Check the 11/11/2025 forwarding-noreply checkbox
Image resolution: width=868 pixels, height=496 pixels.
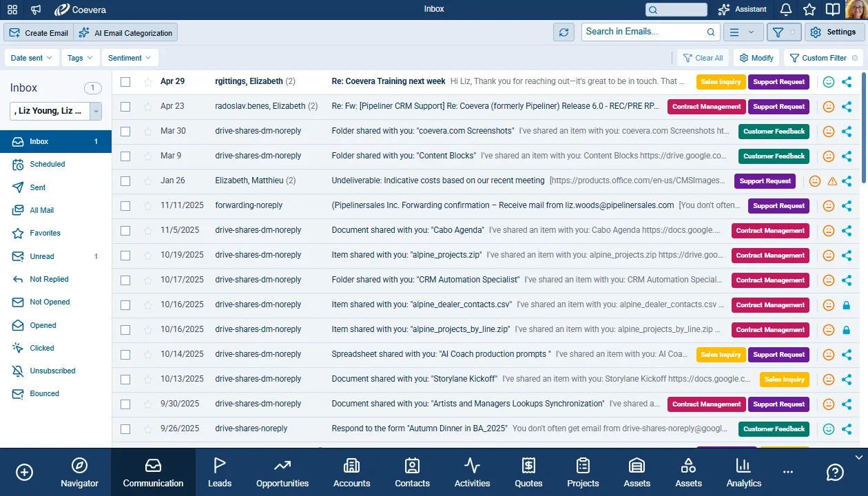point(125,206)
